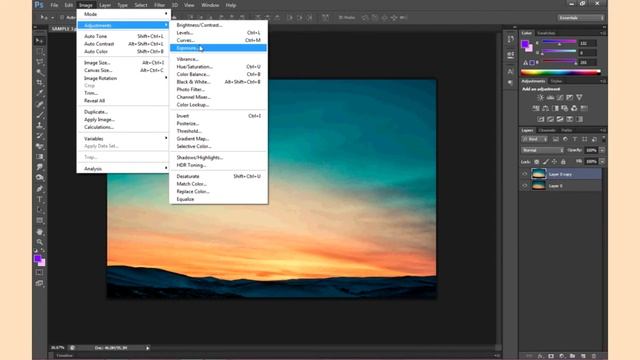The height and width of the screenshot is (360, 640).
Task: Toggle the Auto-Select checkbox in options bar
Action: 62,18
